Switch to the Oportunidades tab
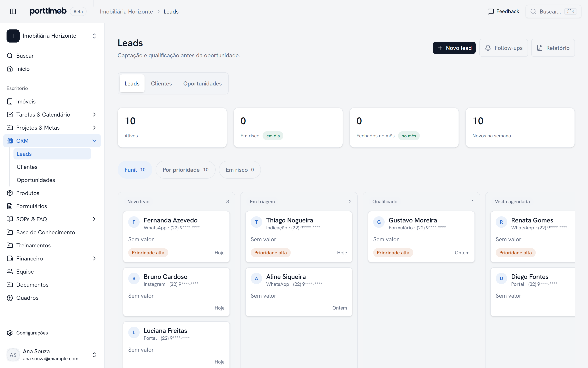The width and height of the screenshot is (588, 368). (202, 83)
